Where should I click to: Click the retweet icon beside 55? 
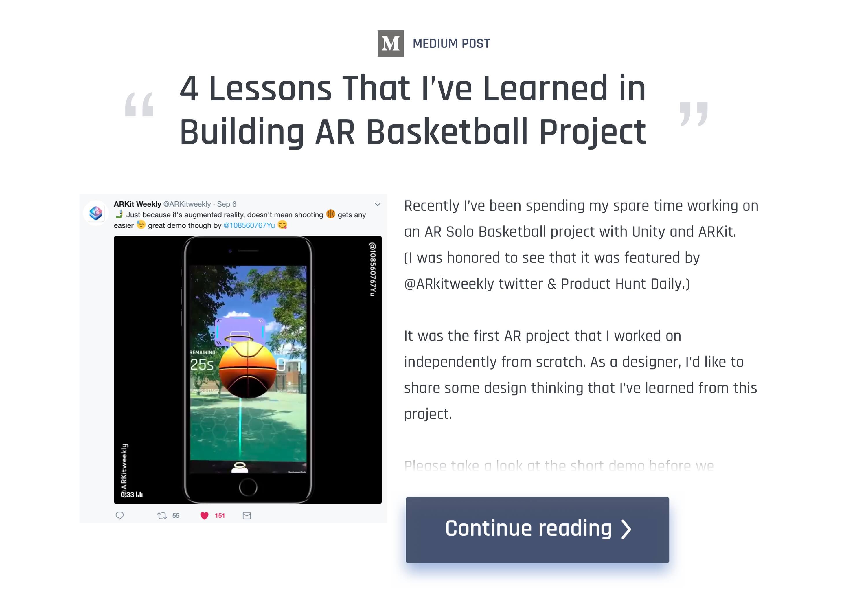[x=162, y=515]
